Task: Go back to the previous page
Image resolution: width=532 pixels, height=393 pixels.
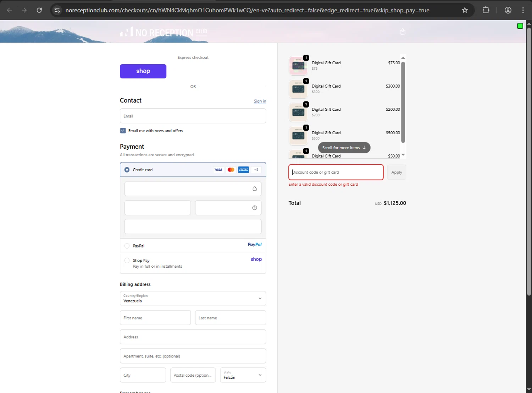Action: (x=10, y=10)
